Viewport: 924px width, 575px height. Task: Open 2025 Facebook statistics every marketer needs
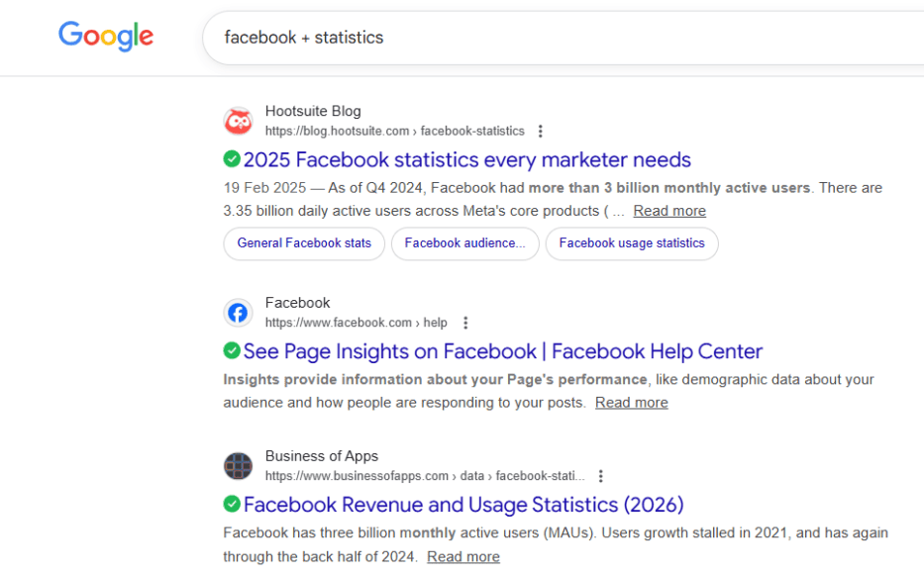(466, 159)
